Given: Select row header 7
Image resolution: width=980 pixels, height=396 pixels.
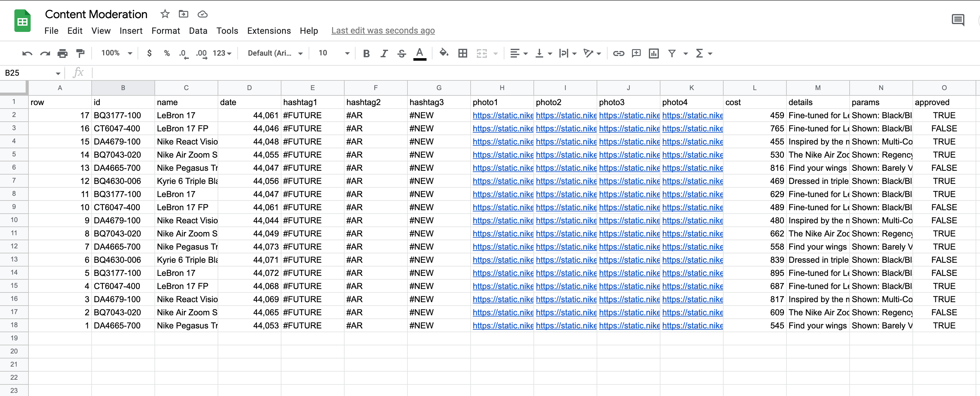Looking at the screenshot, I should click(x=14, y=181).
